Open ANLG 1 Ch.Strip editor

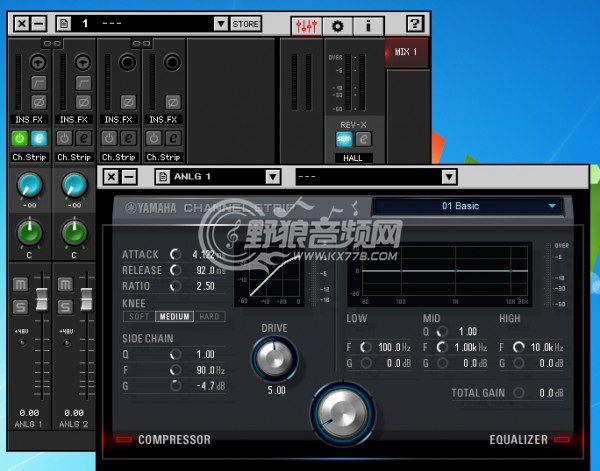(39, 138)
